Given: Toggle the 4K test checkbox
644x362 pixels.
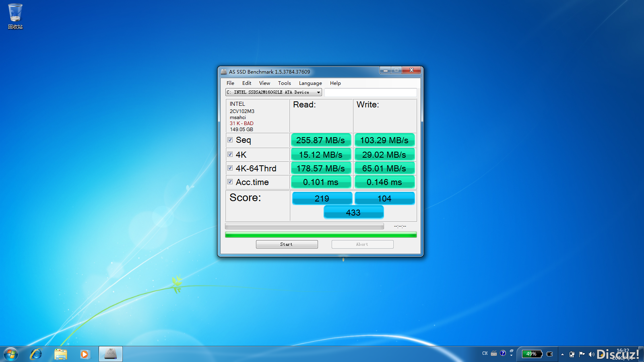Looking at the screenshot, I should click(230, 154).
